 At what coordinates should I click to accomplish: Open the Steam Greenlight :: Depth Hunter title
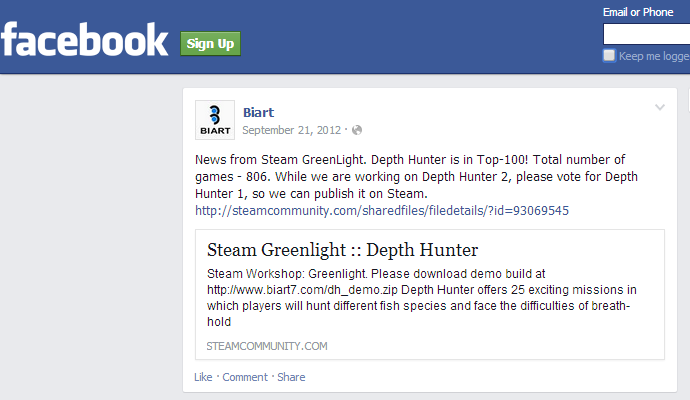(x=342, y=250)
